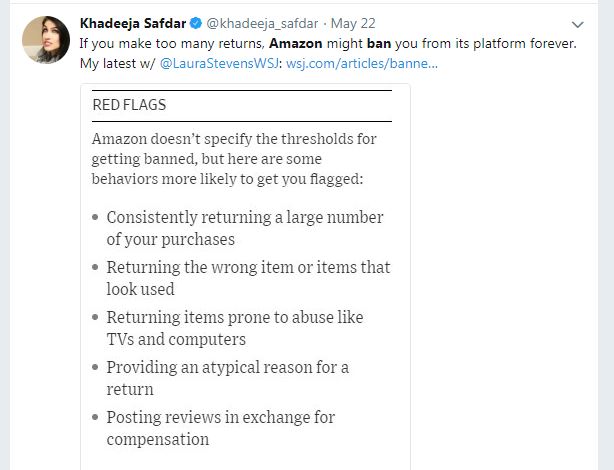Click bullet about reviews for compensation
This screenshot has height=470, width=614.
[x=221, y=428]
